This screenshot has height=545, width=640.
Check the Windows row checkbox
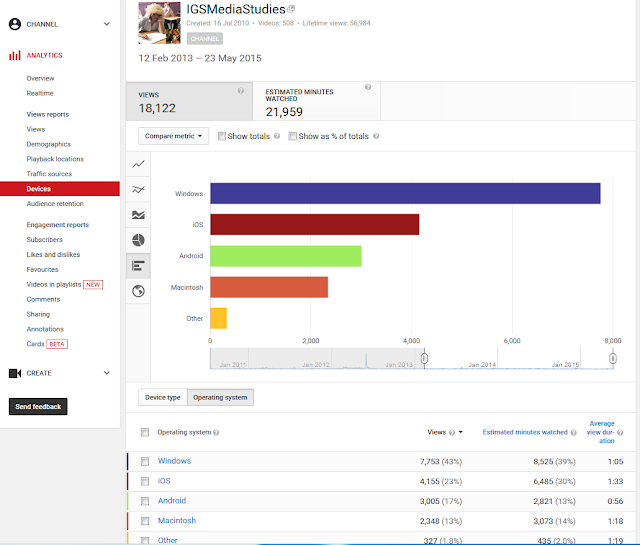[145, 461]
